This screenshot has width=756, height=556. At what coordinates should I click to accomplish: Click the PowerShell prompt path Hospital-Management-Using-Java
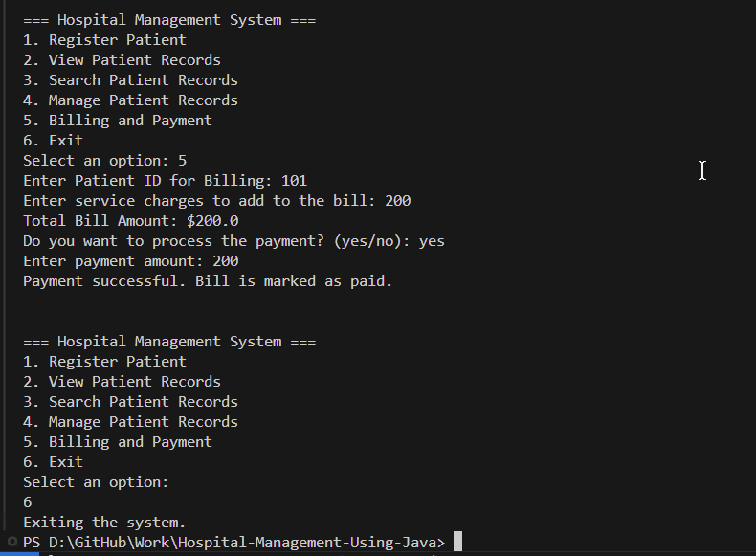[x=234, y=543]
